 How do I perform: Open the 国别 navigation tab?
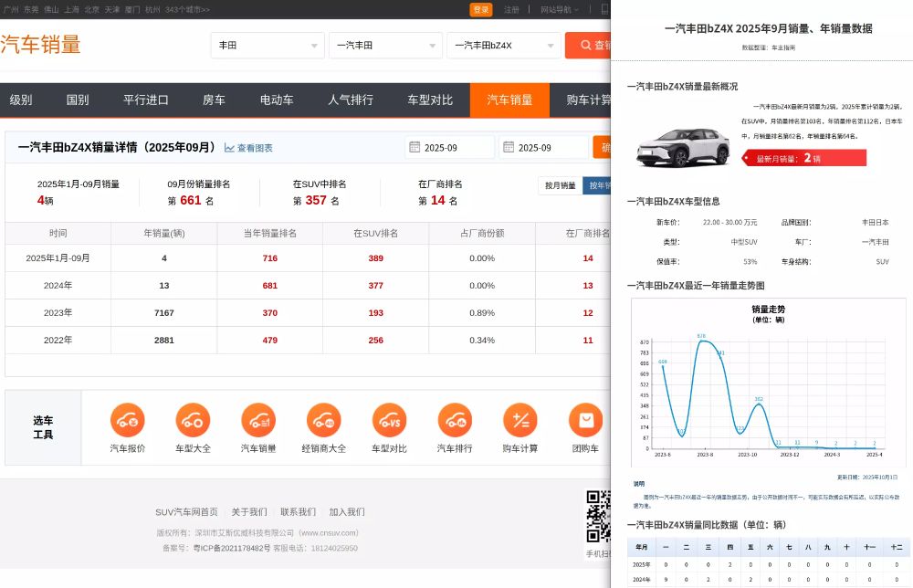[x=78, y=100]
